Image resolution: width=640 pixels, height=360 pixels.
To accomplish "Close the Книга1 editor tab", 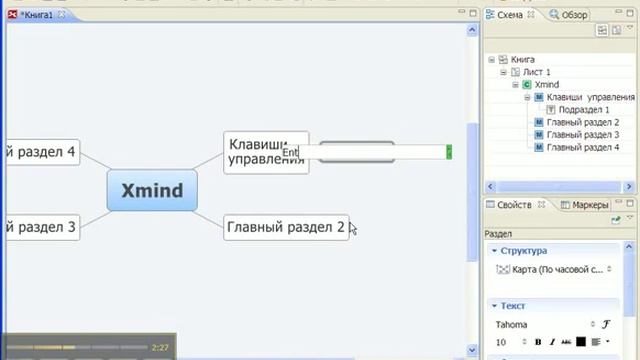I will [61, 14].
